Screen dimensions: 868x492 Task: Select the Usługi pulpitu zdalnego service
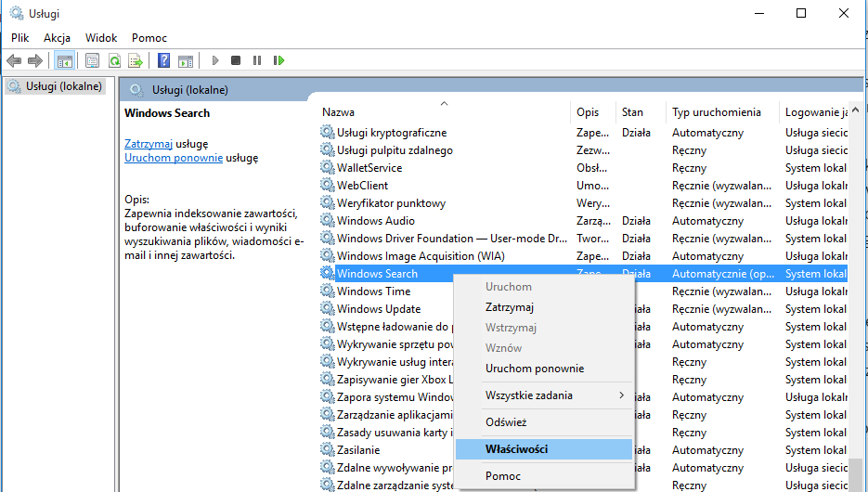pyautogui.click(x=584, y=150)
